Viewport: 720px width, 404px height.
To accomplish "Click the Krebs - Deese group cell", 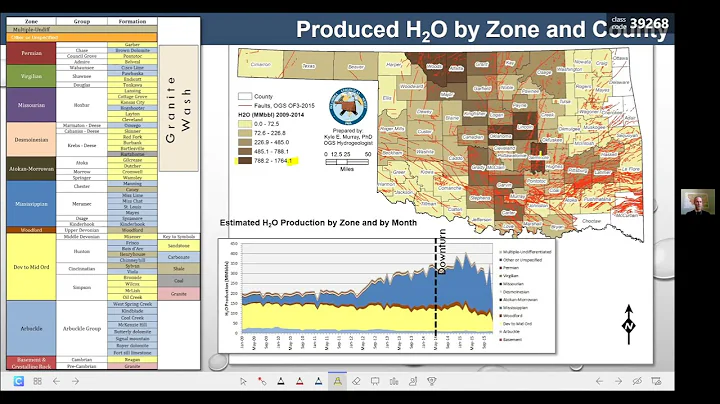I will [82, 145].
